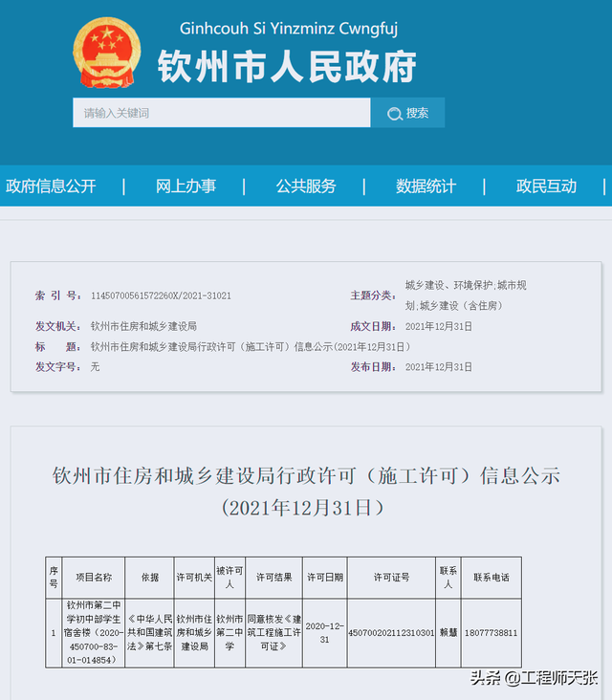This screenshot has height=700, width=612.
Task: Click the 依据 column header
Action: 150,578
